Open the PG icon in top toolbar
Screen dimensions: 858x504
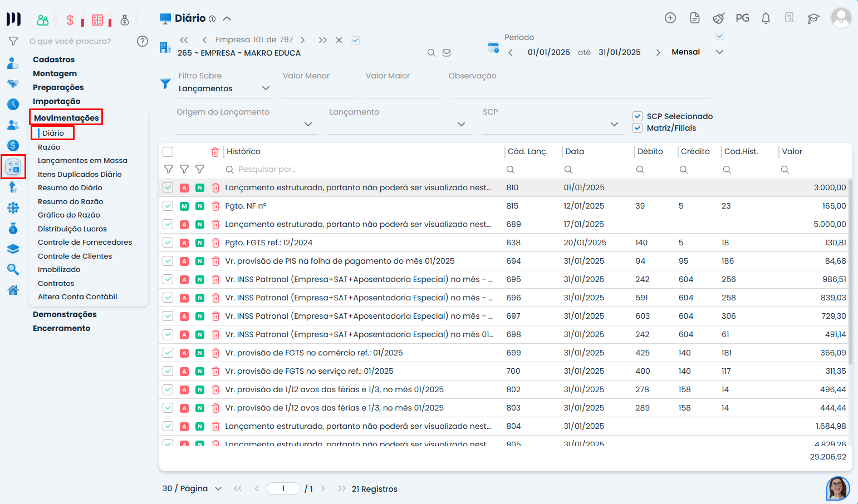[742, 18]
